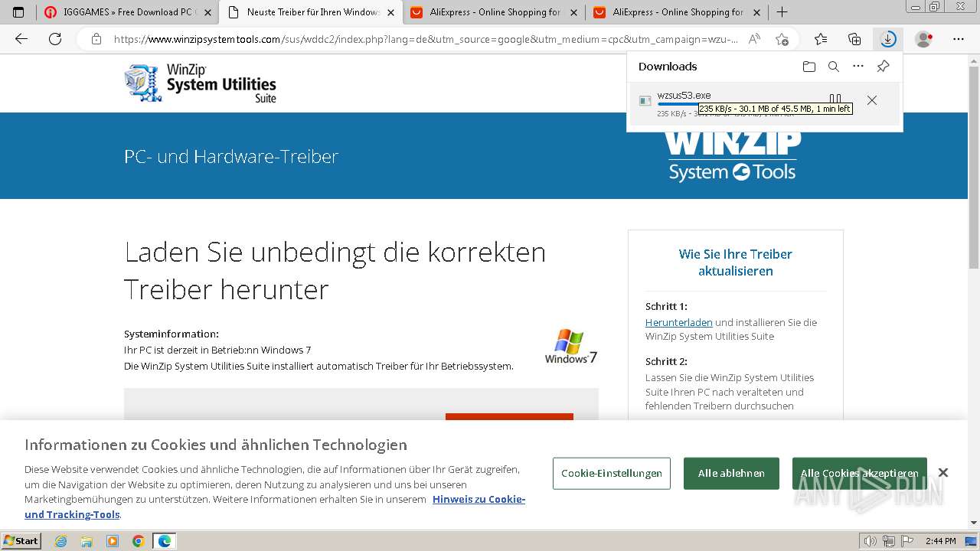The height and width of the screenshot is (551, 980).
Task: Open downloads folder icon in Downloads panel
Action: point(809,67)
